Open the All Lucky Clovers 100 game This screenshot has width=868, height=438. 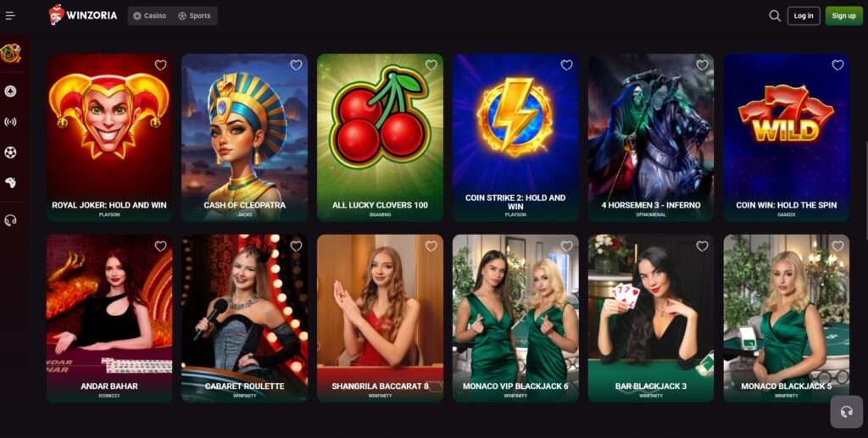(x=380, y=138)
